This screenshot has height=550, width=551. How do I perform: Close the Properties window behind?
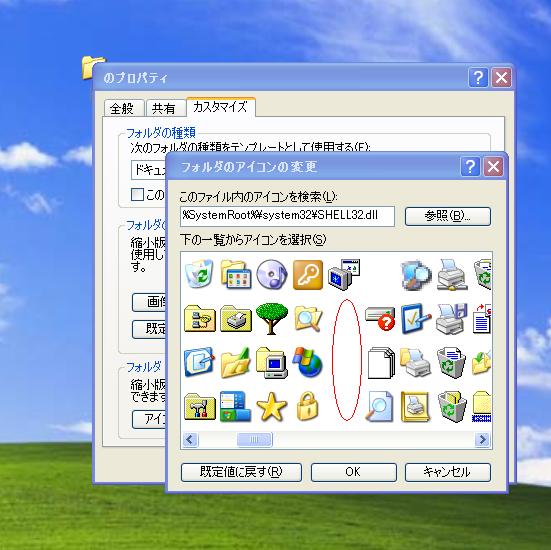click(x=501, y=77)
